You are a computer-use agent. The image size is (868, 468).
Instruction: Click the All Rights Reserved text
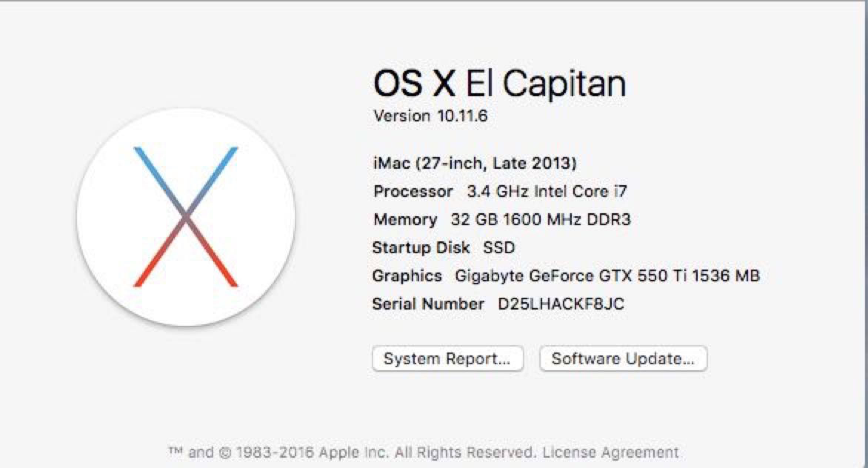465,452
